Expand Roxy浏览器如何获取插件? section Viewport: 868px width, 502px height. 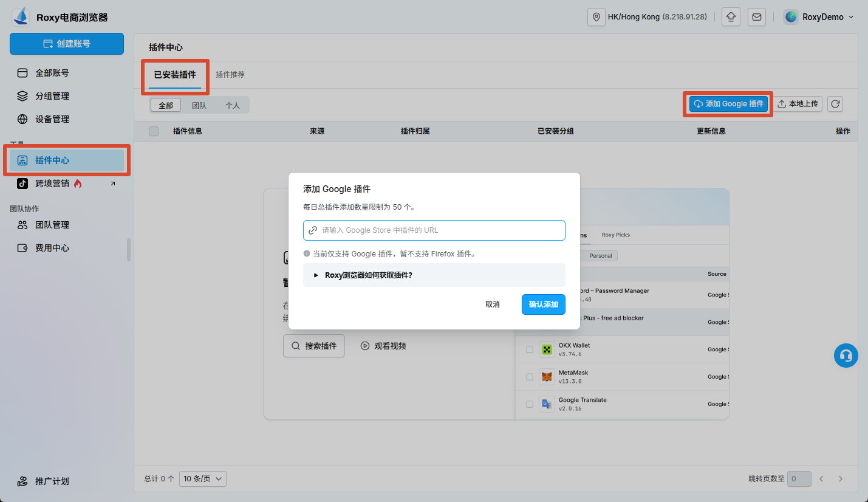click(434, 275)
